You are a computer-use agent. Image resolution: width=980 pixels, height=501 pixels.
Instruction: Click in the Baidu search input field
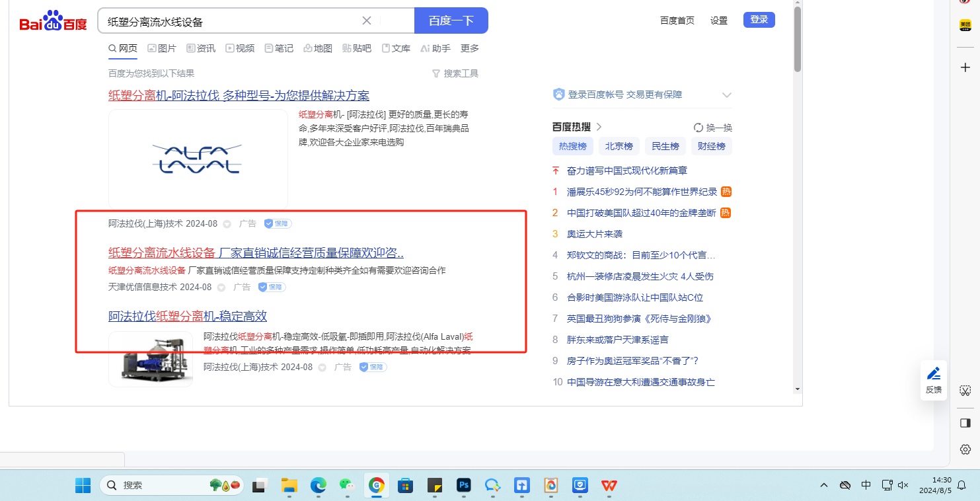coord(231,21)
